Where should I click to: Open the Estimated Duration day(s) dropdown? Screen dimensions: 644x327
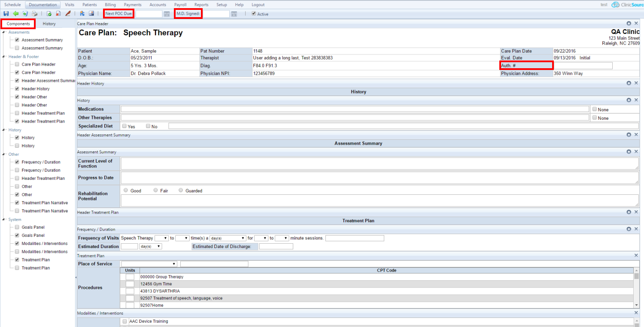coord(151,247)
